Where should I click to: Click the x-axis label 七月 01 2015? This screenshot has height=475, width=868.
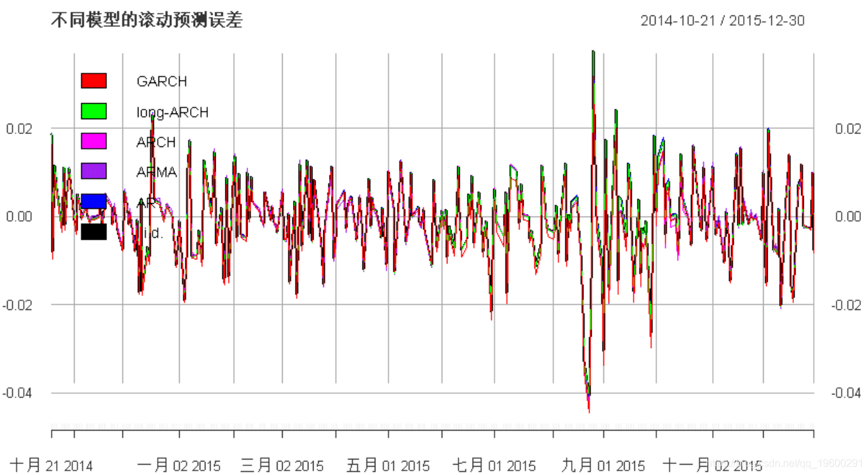coord(494,465)
